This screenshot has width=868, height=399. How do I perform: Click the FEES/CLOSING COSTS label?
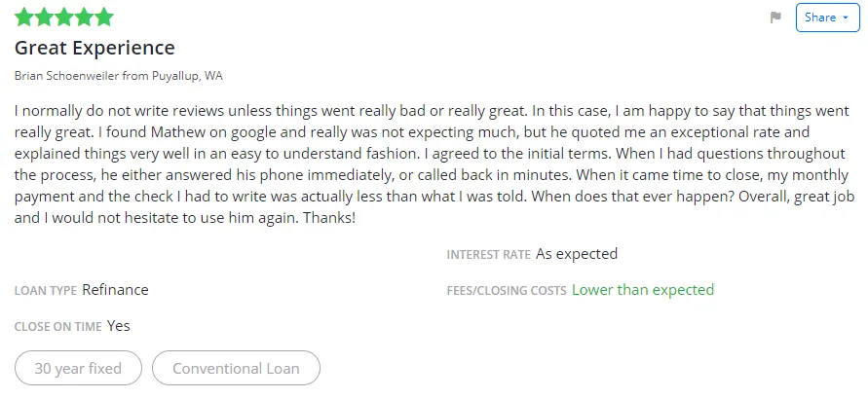click(507, 291)
